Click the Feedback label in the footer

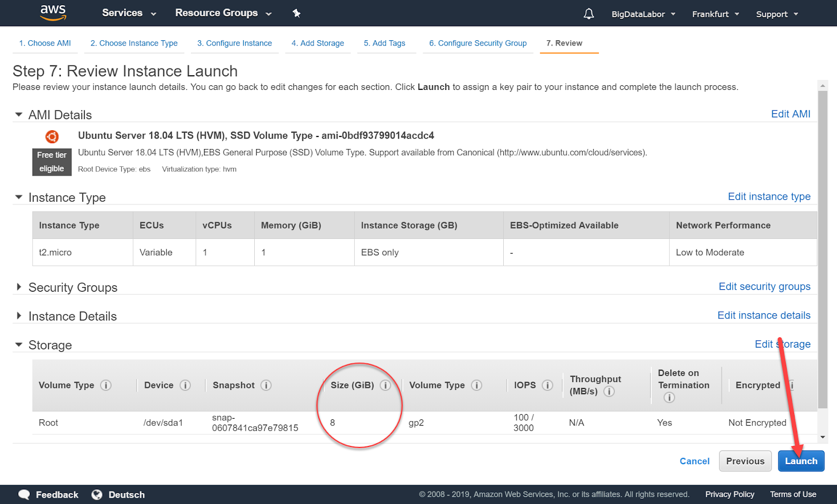(x=57, y=495)
